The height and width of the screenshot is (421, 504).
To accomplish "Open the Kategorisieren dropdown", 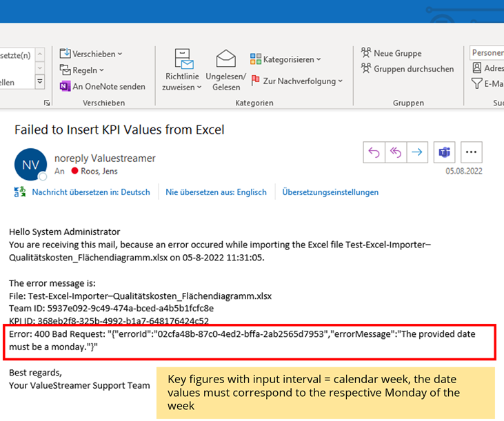I will pos(285,59).
